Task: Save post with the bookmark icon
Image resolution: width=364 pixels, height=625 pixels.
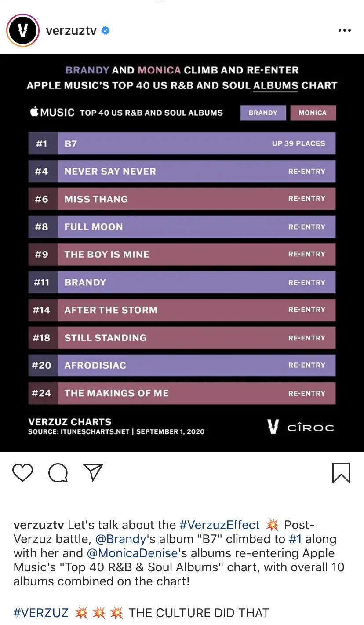Action: [x=341, y=473]
